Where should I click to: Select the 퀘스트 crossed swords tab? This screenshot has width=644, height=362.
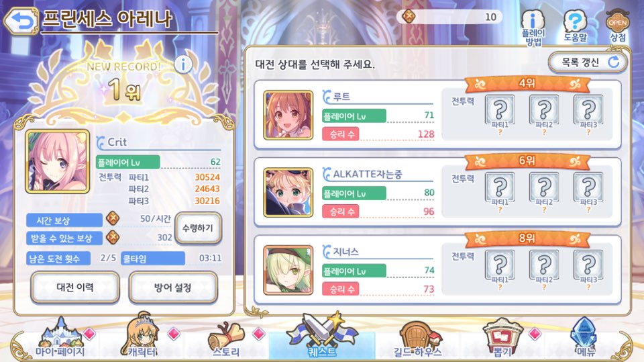pyautogui.click(x=323, y=336)
